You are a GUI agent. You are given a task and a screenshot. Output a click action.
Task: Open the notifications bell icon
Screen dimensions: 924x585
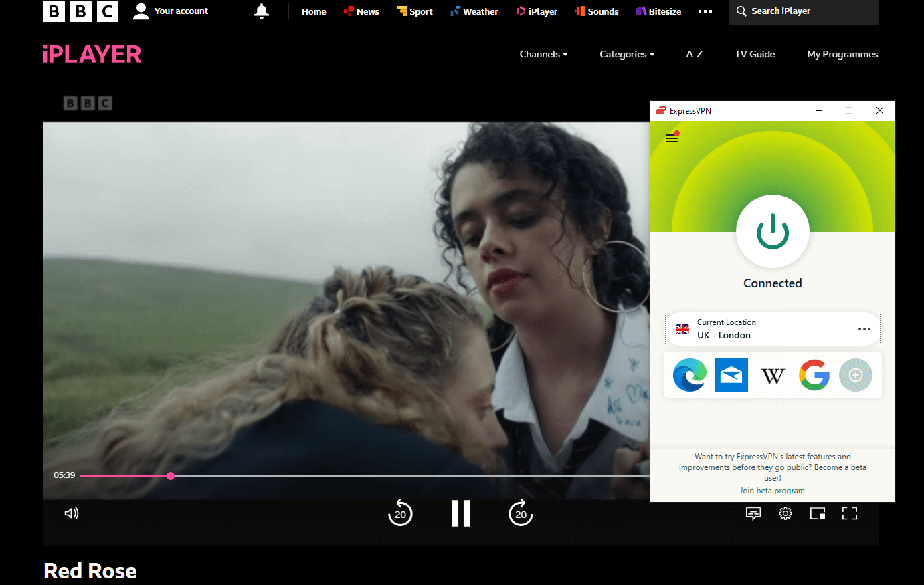click(x=262, y=11)
